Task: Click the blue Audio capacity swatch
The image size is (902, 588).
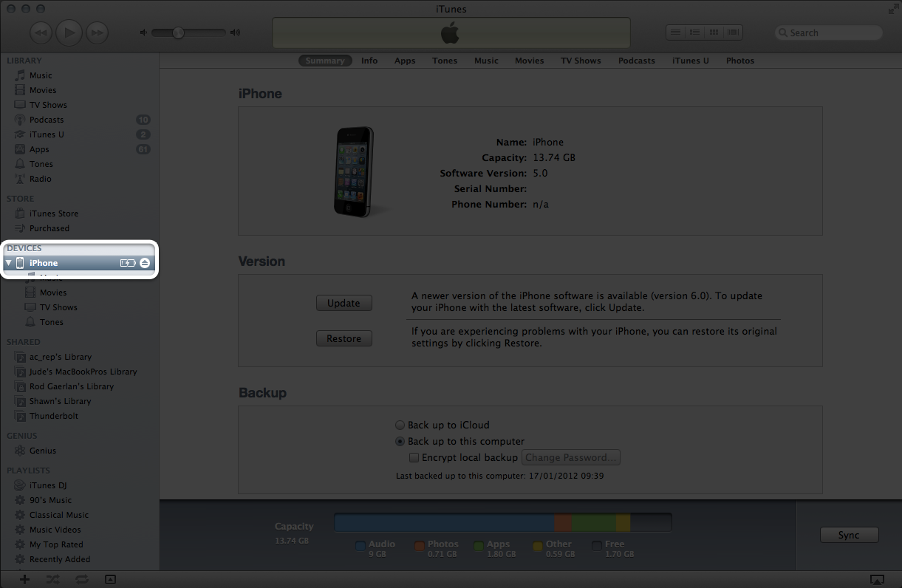Action: tap(361, 547)
